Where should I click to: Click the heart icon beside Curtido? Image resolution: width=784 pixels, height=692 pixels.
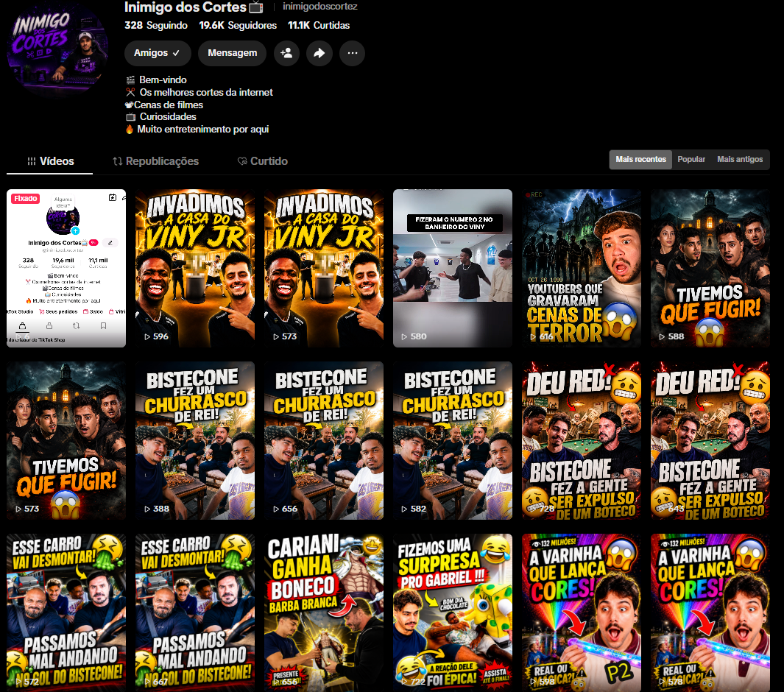pos(242,161)
